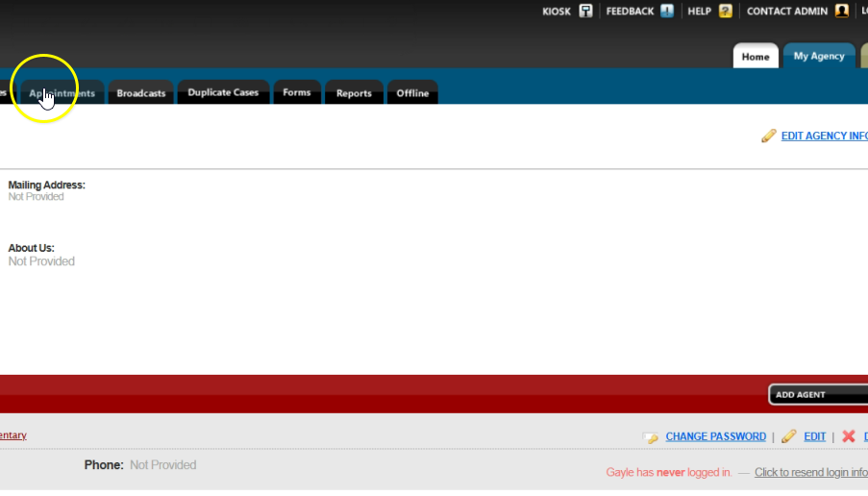Open the My Agency tab
The width and height of the screenshot is (868, 496).
click(818, 57)
